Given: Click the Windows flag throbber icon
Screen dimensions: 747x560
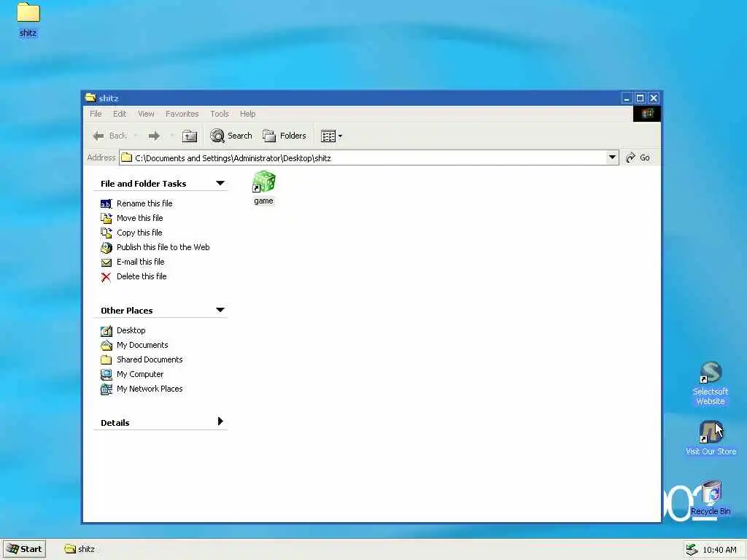Looking at the screenshot, I should tap(647, 113).
